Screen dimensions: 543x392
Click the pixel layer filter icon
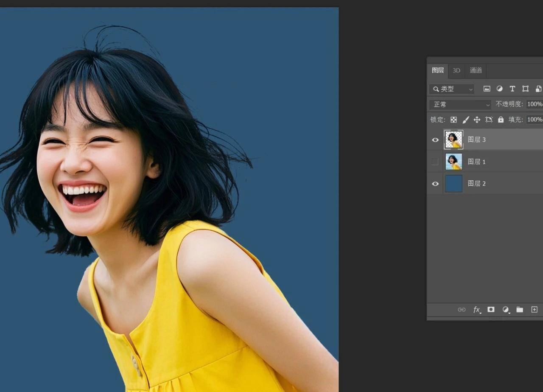(x=487, y=89)
